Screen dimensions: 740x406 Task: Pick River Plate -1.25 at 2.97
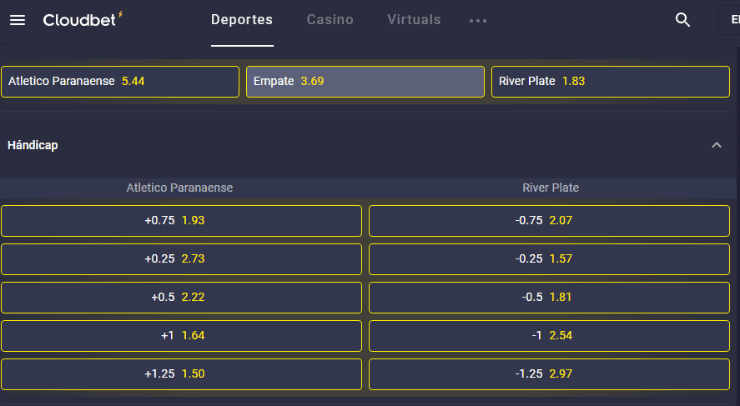pos(549,374)
